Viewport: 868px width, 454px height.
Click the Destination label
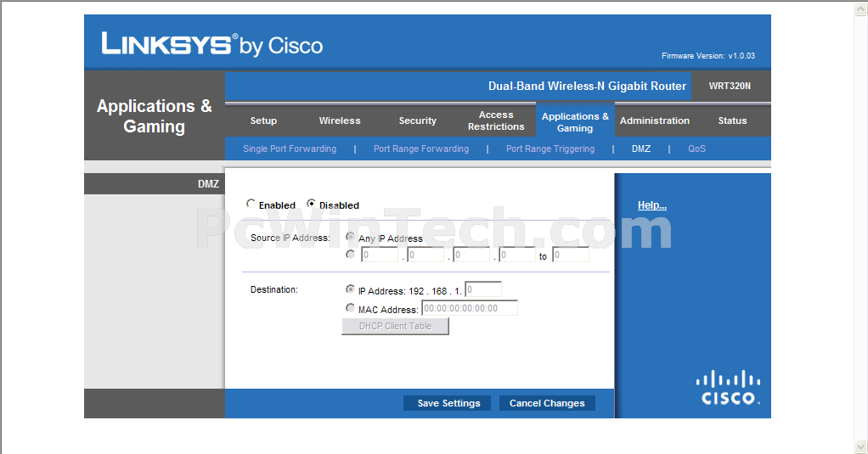(274, 289)
